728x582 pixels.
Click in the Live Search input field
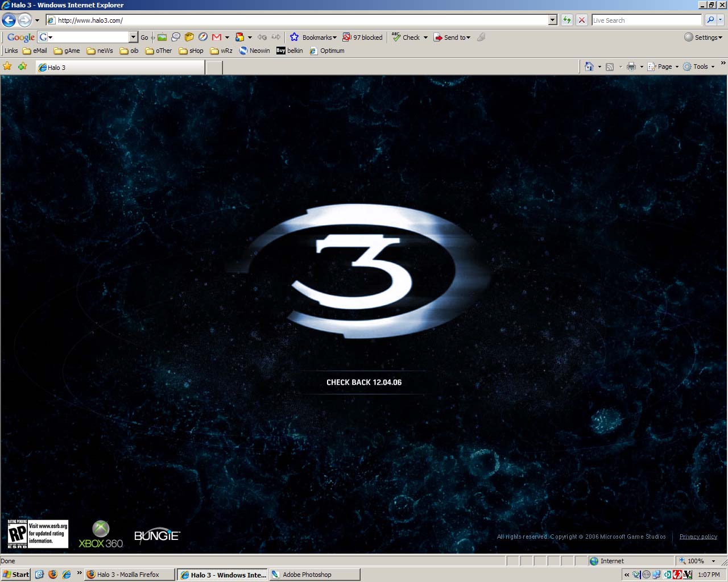(x=646, y=20)
